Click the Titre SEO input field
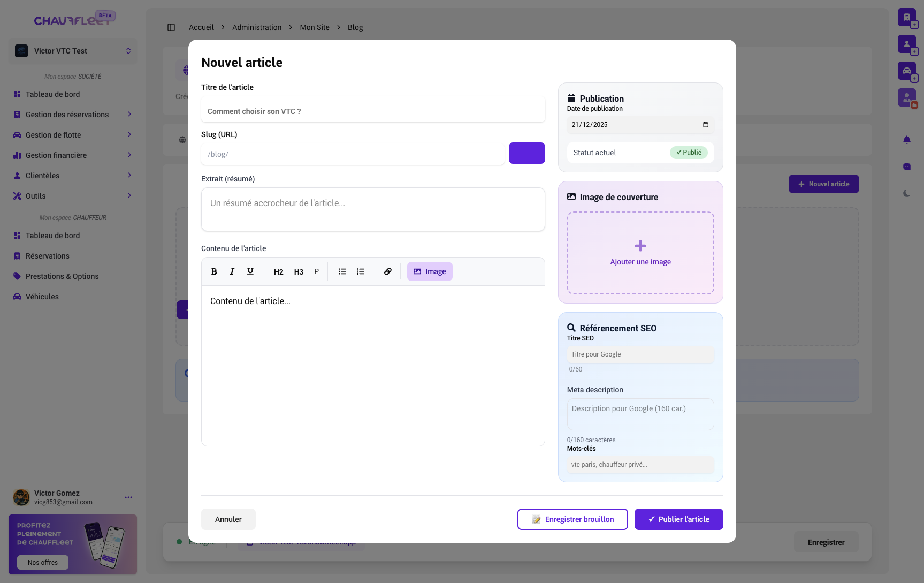 tap(640, 354)
